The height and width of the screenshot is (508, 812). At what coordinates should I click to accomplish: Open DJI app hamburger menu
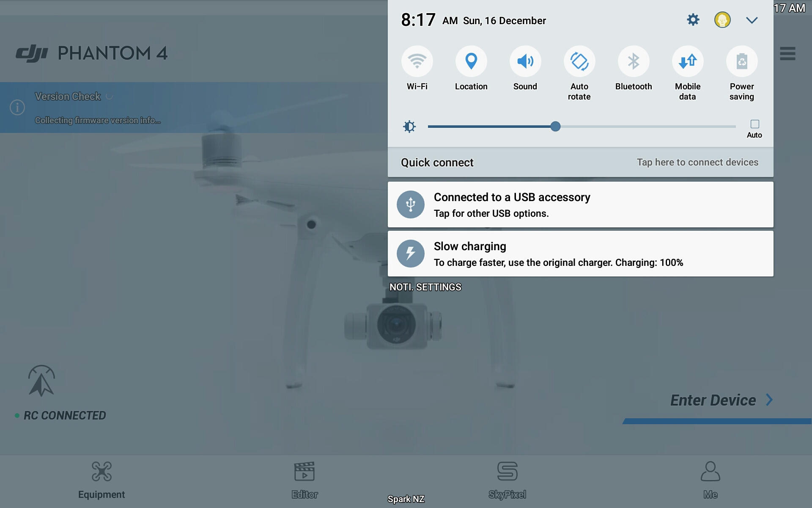(x=787, y=53)
